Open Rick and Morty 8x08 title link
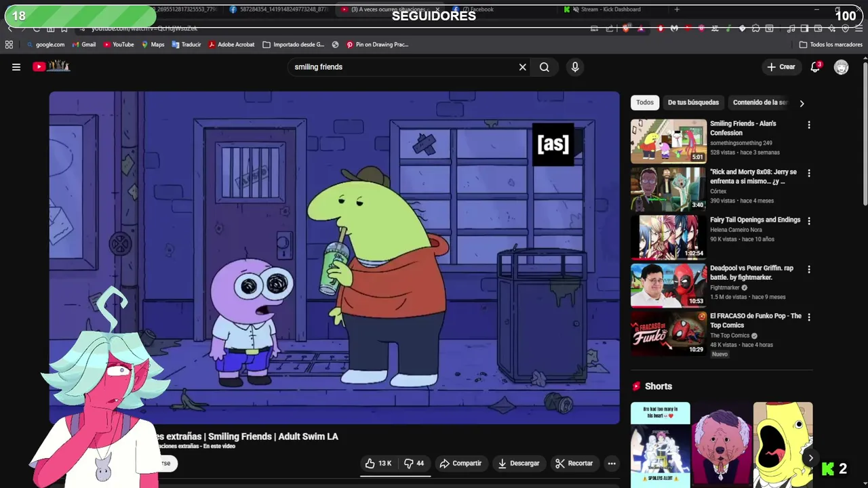The image size is (868, 488). [x=753, y=177]
